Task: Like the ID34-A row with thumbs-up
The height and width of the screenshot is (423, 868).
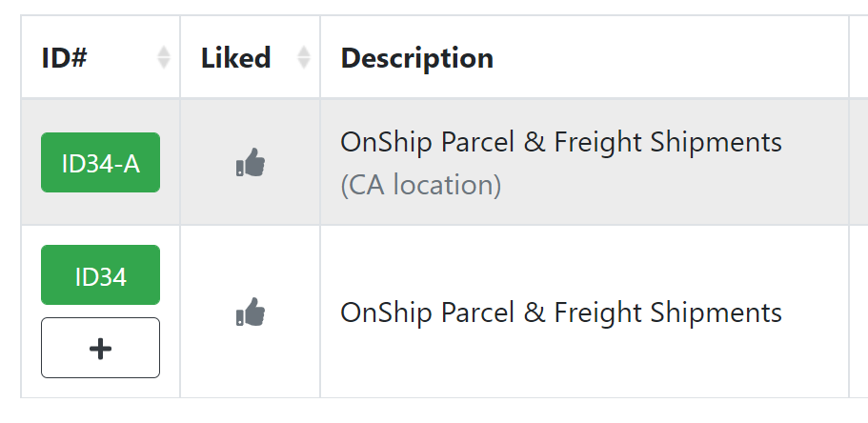Action: point(251,162)
